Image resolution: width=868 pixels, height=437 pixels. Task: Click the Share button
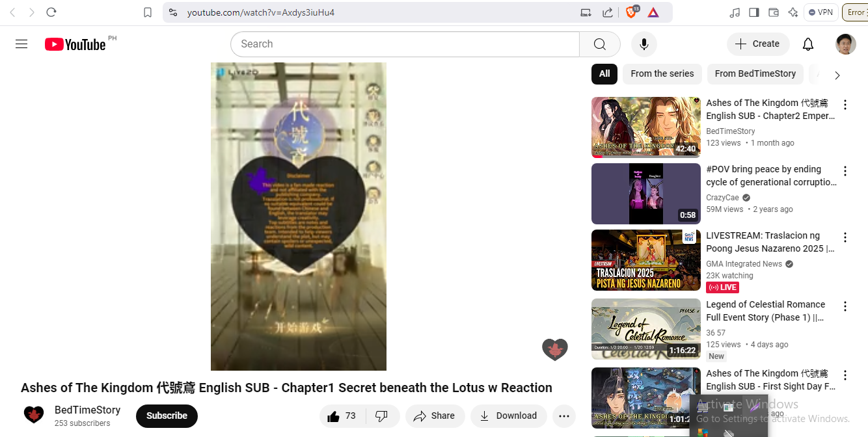tap(435, 416)
